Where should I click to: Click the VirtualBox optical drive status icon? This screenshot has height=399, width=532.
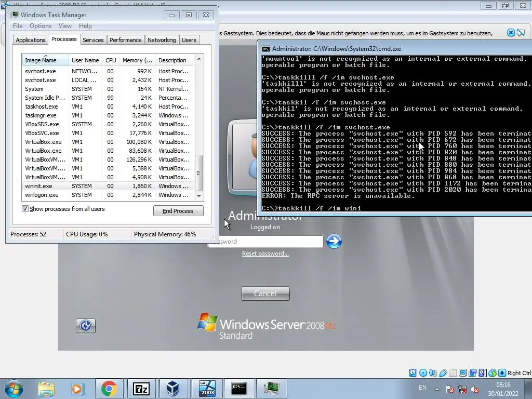(423, 373)
